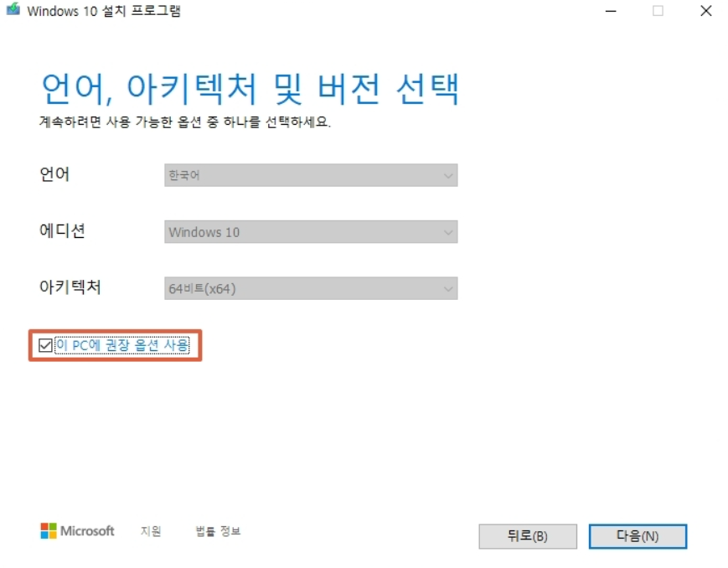Open the 에디션 dropdown showing Windows 10
The image size is (728, 568).
311,232
